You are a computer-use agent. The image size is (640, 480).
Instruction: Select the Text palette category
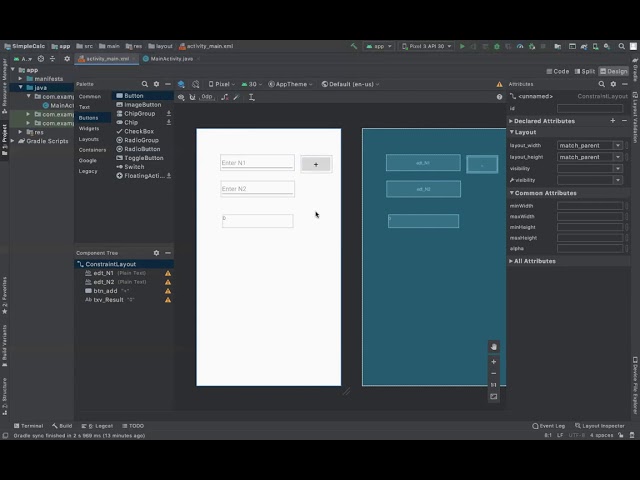[x=84, y=107]
